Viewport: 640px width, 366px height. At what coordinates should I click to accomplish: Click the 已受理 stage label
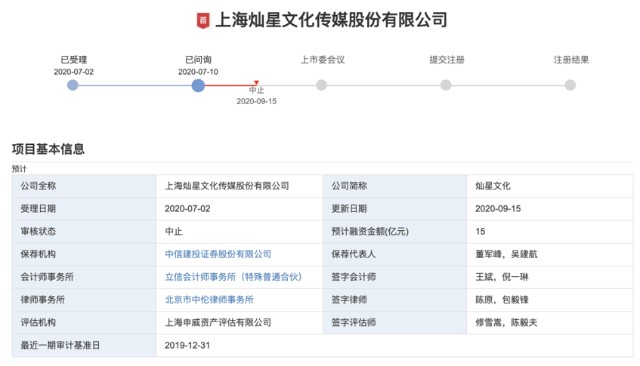point(73,60)
